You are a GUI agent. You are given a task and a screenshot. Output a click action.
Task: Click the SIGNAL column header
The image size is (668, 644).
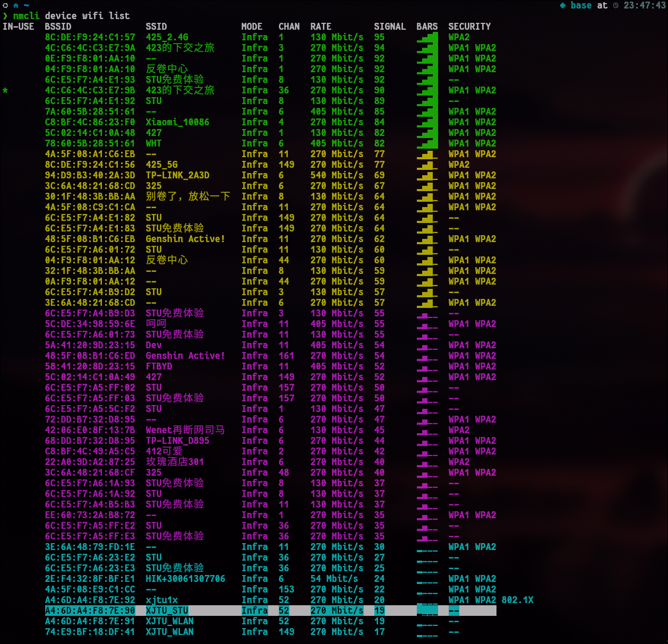pyautogui.click(x=389, y=27)
